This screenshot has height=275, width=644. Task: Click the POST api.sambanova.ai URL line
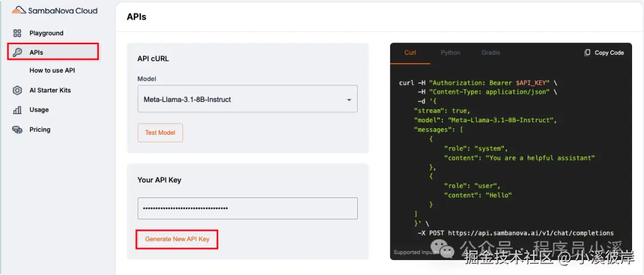click(x=516, y=233)
